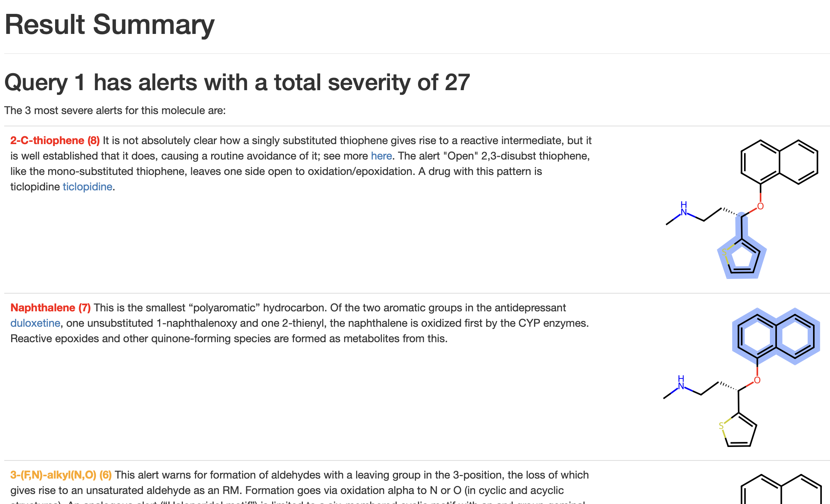Screen dimensions: 830x504
Task: Click the naphthalene ring in the first structure
Action: 779,162
